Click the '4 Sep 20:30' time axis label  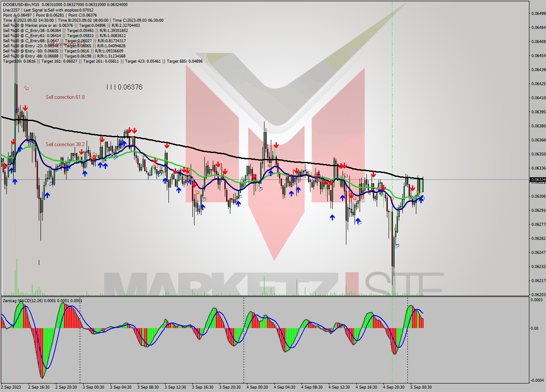click(394, 387)
